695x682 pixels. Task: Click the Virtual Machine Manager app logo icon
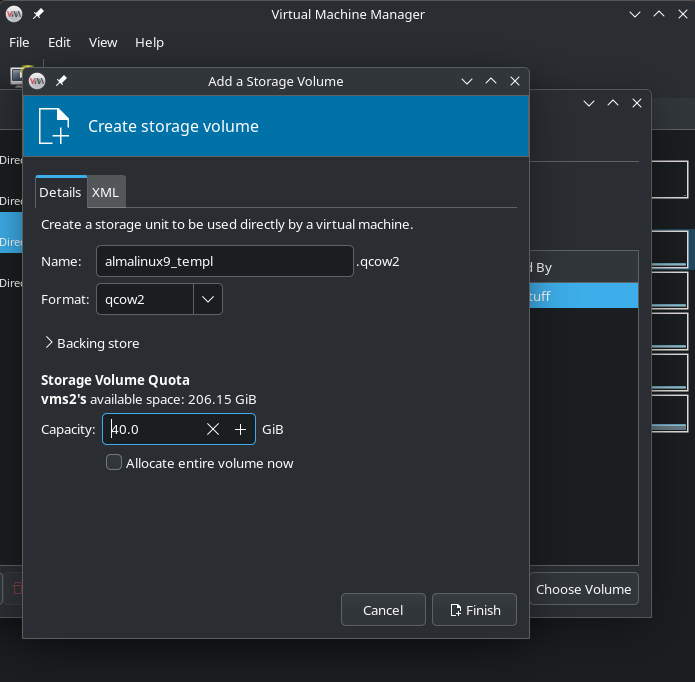tap(14, 14)
